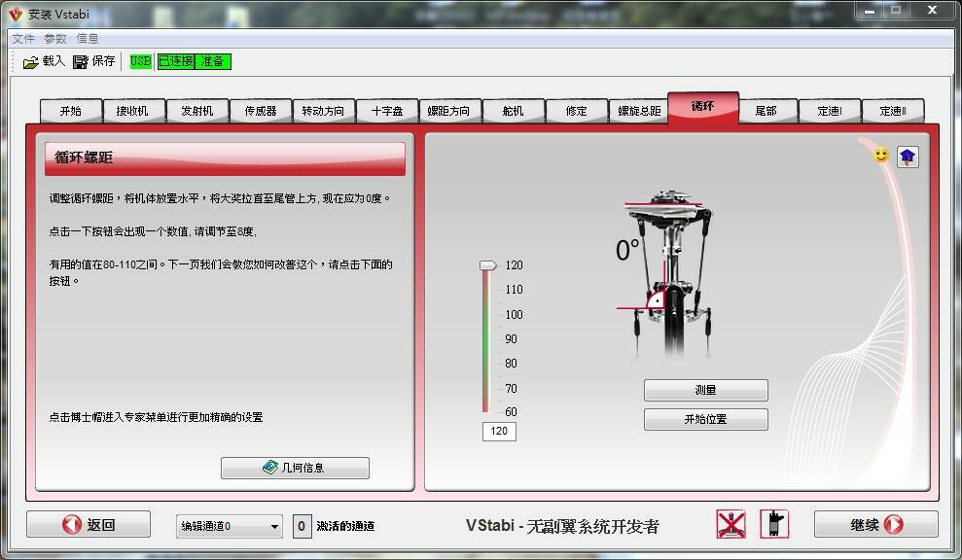Switch to the 定速II tab
The height and width of the screenshot is (560, 962).
(x=893, y=111)
